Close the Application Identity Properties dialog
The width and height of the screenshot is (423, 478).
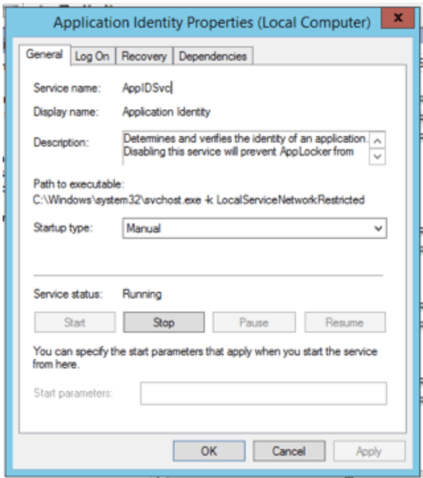coord(398,18)
